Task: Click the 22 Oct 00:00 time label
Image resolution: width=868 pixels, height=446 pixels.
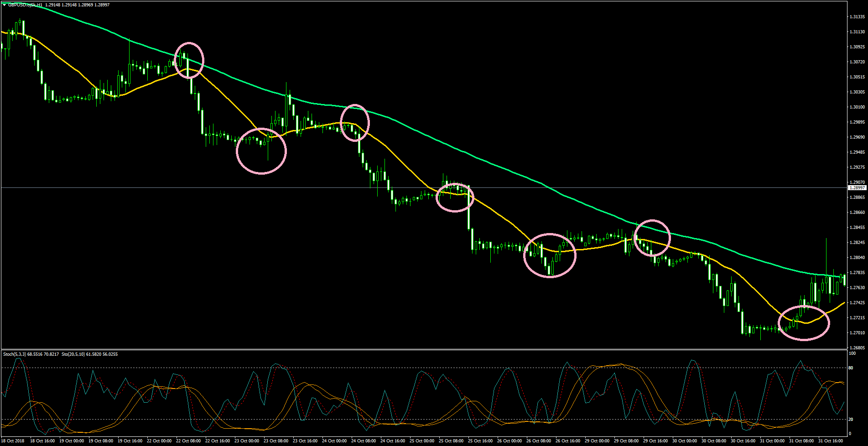Action: [159, 441]
